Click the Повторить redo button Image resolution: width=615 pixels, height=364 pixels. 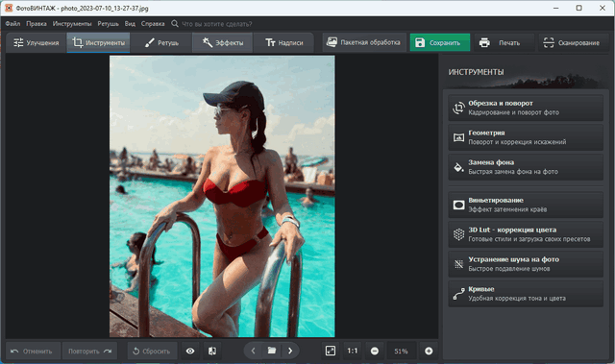coord(90,352)
